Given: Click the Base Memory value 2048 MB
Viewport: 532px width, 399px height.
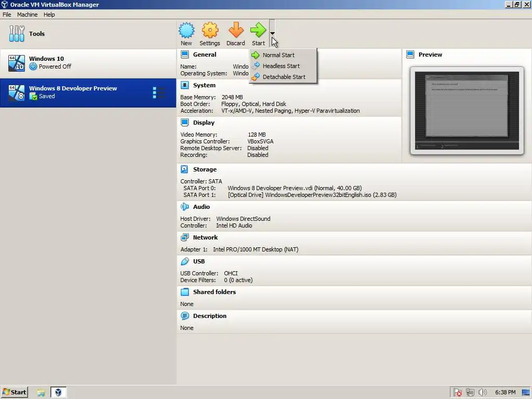Looking at the screenshot, I should click(232, 97).
